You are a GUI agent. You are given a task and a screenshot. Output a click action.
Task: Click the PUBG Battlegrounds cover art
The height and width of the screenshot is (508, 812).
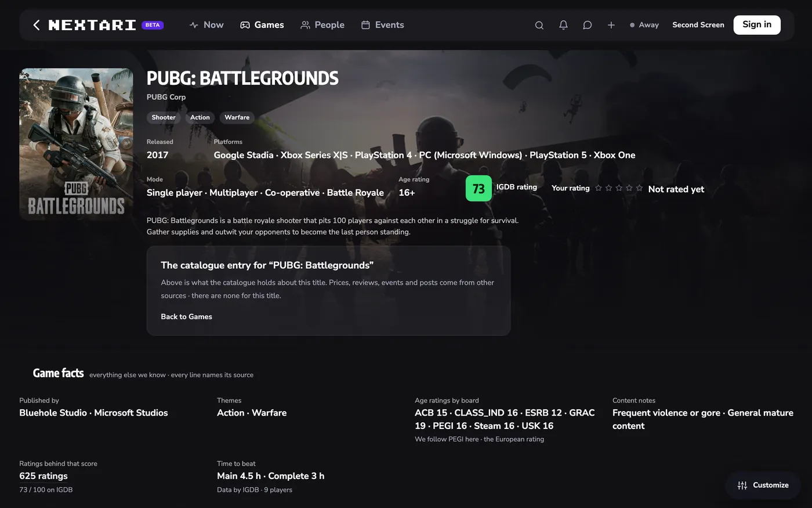76,145
